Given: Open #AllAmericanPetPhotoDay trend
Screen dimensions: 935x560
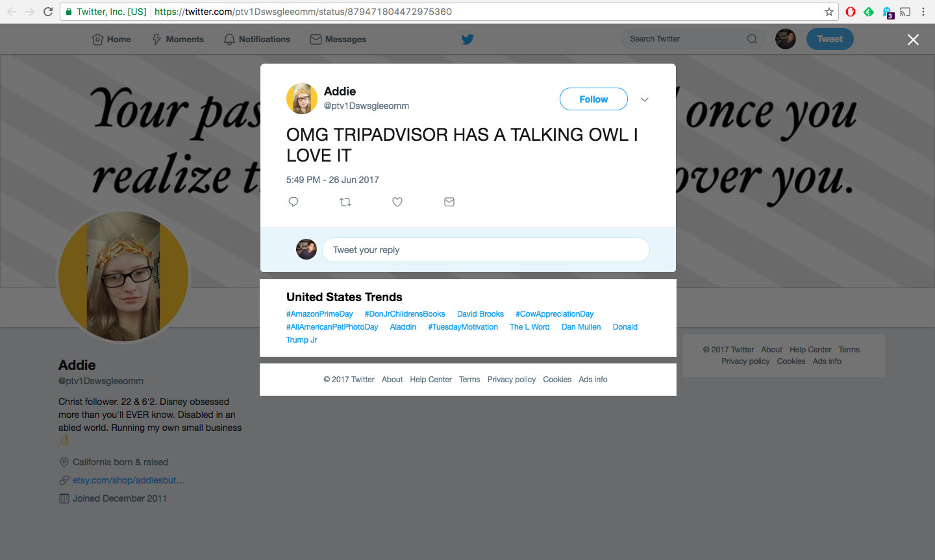Looking at the screenshot, I should pyautogui.click(x=332, y=327).
